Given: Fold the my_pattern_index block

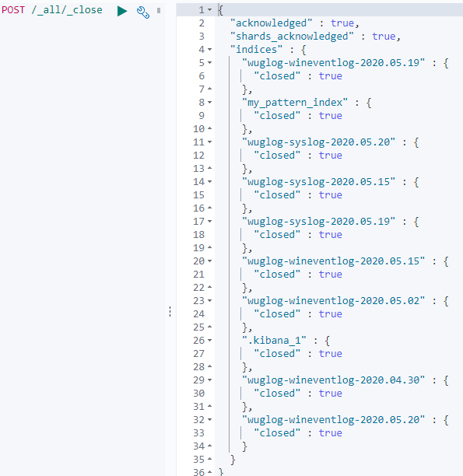Looking at the screenshot, I should [x=209, y=103].
